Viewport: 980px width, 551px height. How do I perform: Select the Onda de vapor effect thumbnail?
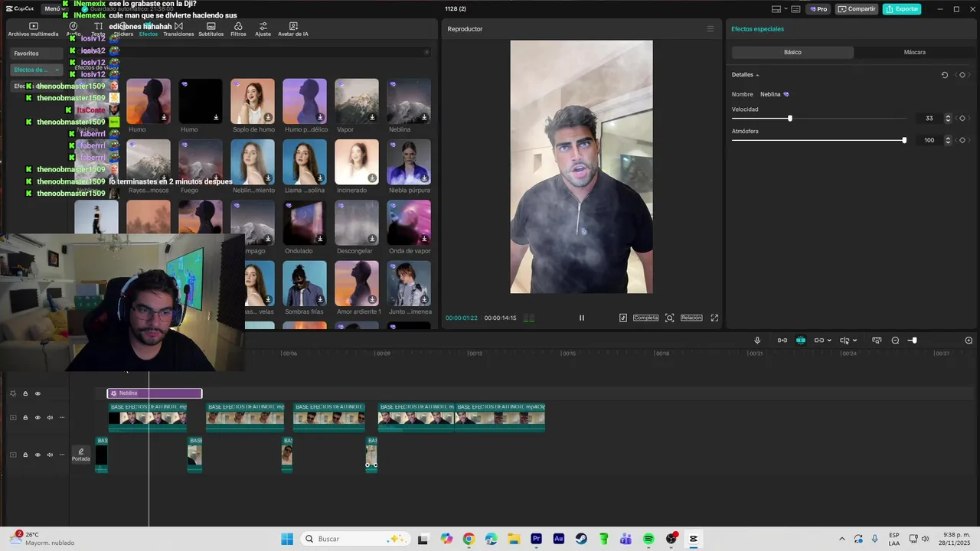(409, 223)
